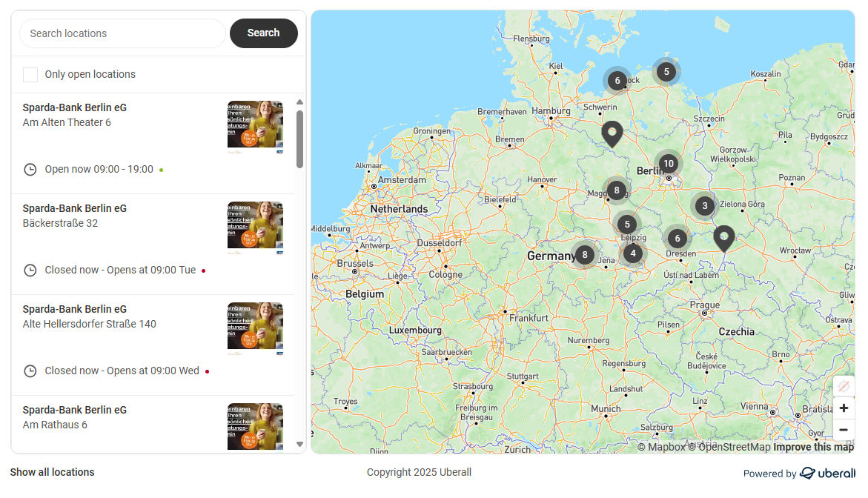Viewport: 868px width, 498px height.
Task: Select the single location pin east of Dresden
Action: (724, 239)
